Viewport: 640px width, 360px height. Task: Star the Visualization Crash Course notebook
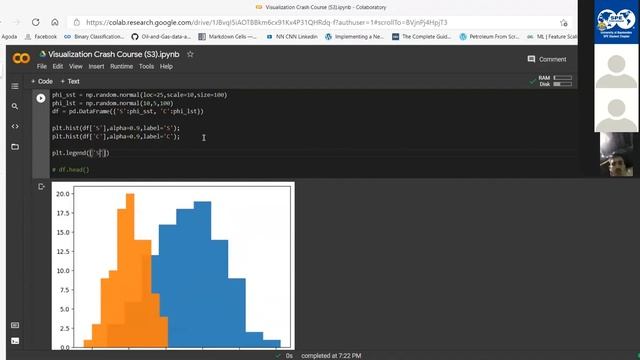click(x=190, y=54)
